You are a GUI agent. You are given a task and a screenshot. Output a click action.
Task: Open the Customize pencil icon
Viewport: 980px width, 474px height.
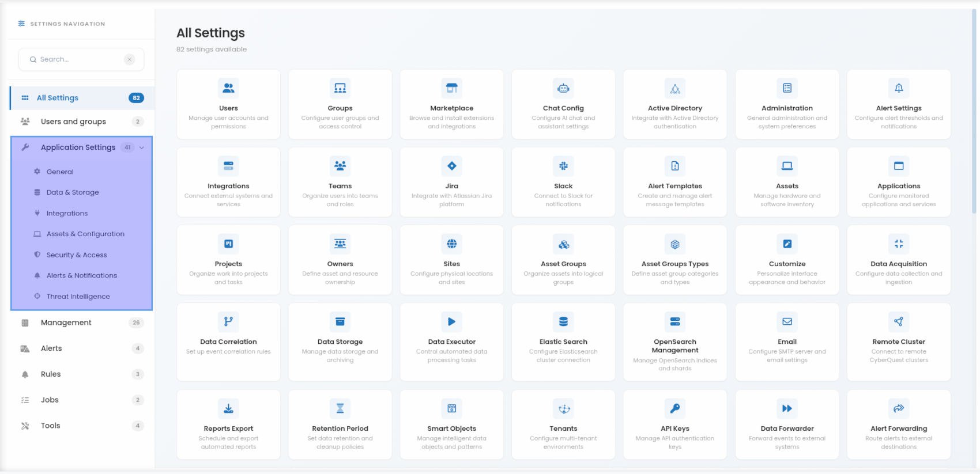point(787,244)
